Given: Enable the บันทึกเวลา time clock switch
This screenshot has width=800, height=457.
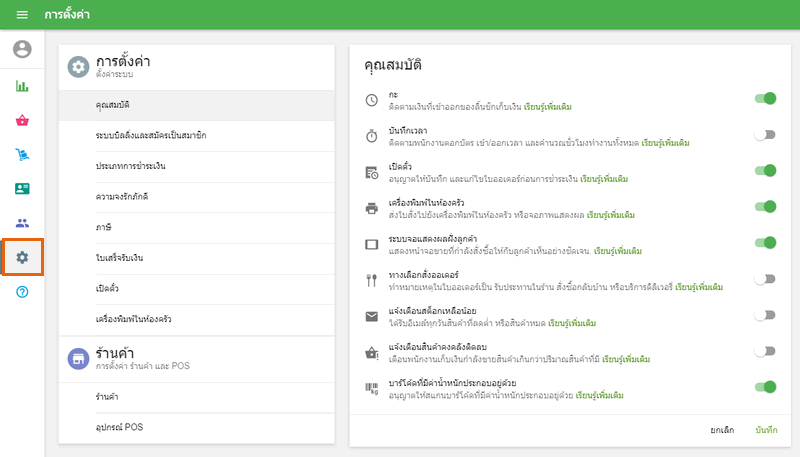Looking at the screenshot, I should pos(765,135).
